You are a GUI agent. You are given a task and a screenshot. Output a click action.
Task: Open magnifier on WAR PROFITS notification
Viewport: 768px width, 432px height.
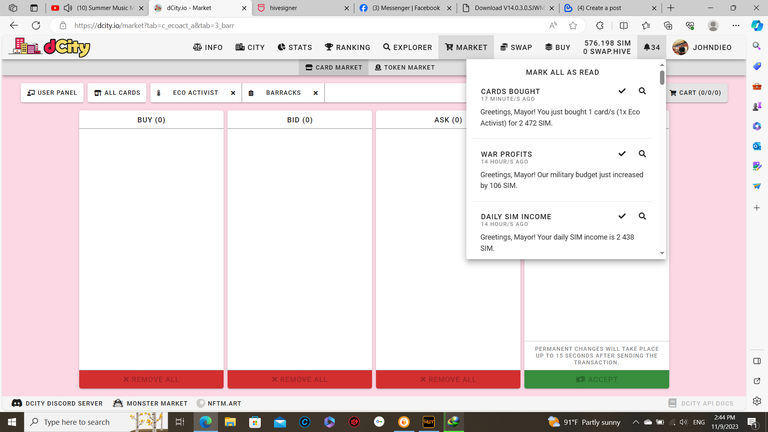pos(642,154)
